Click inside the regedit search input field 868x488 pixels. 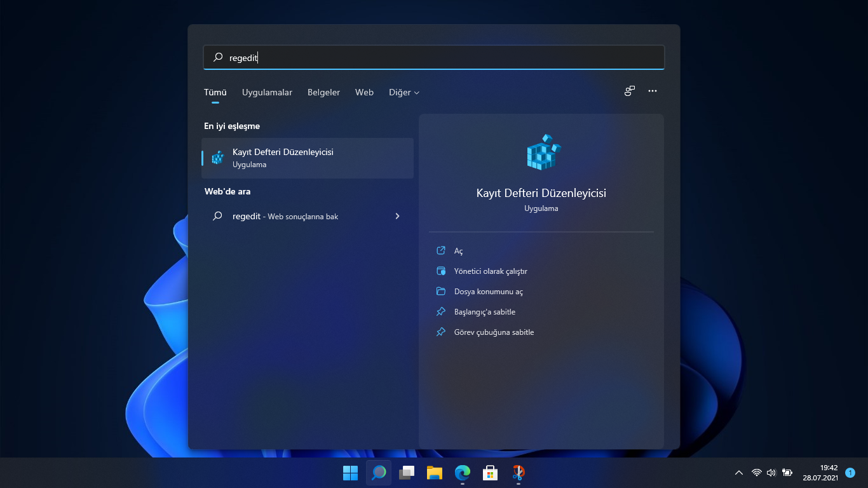(434, 57)
